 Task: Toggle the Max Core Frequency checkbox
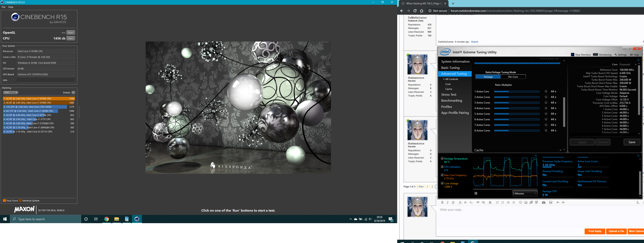click(442, 175)
